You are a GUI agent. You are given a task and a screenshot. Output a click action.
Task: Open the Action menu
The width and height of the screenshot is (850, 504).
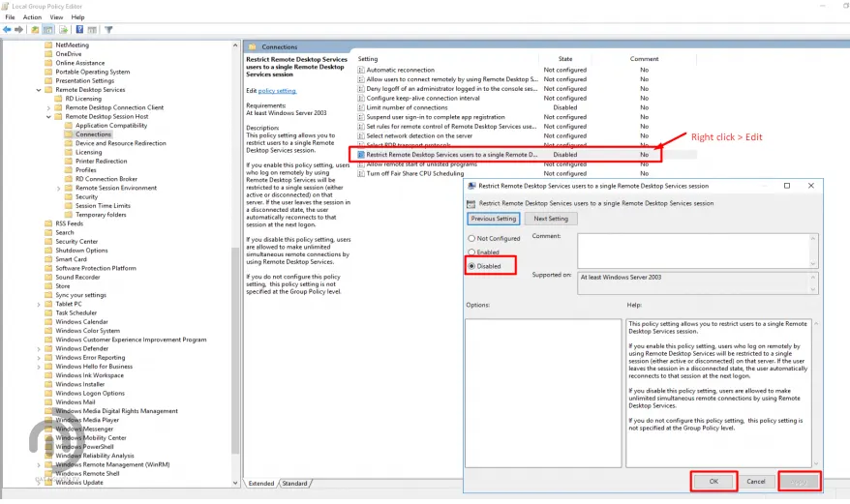(32, 17)
